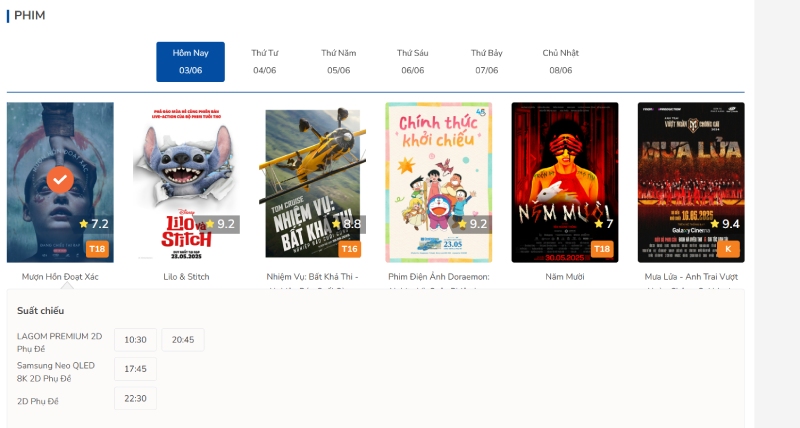Viewport: 800px width, 428px height.
Task: Click the Suất chiếu heading
Action: point(40,311)
